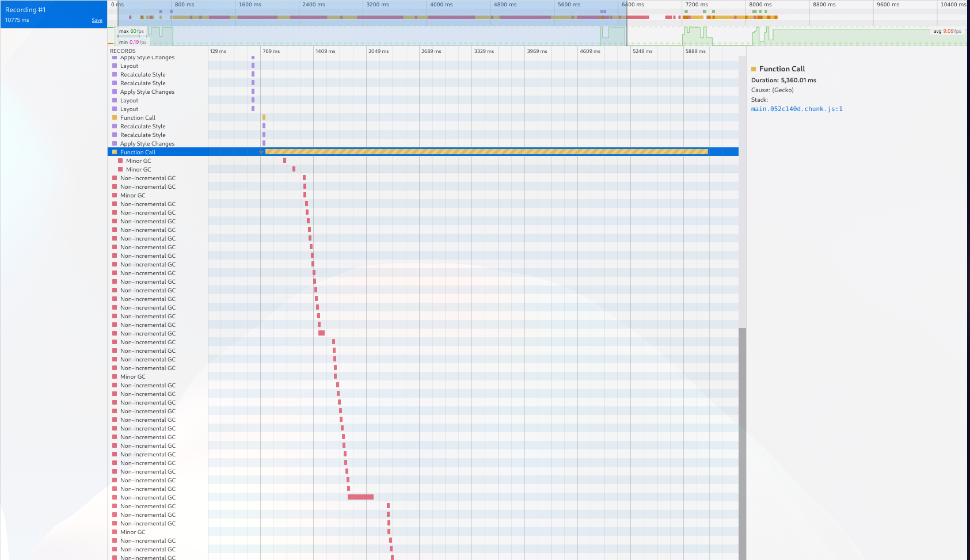Image resolution: width=970 pixels, height=560 pixels.
Task: Click the 8800 ms tick in the overview timeline
Action: click(824, 5)
